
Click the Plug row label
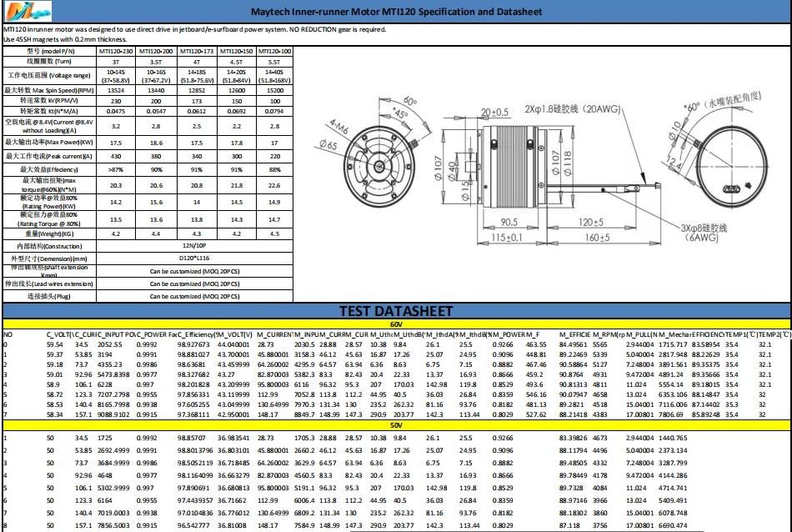click(49, 297)
